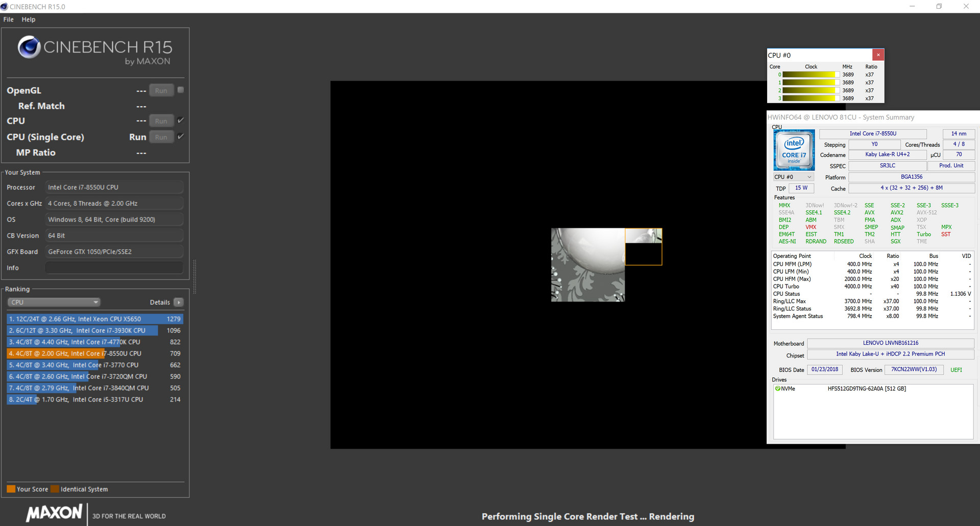Click the Run button for CPU test
980x526 pixels.
click(161, 121)
